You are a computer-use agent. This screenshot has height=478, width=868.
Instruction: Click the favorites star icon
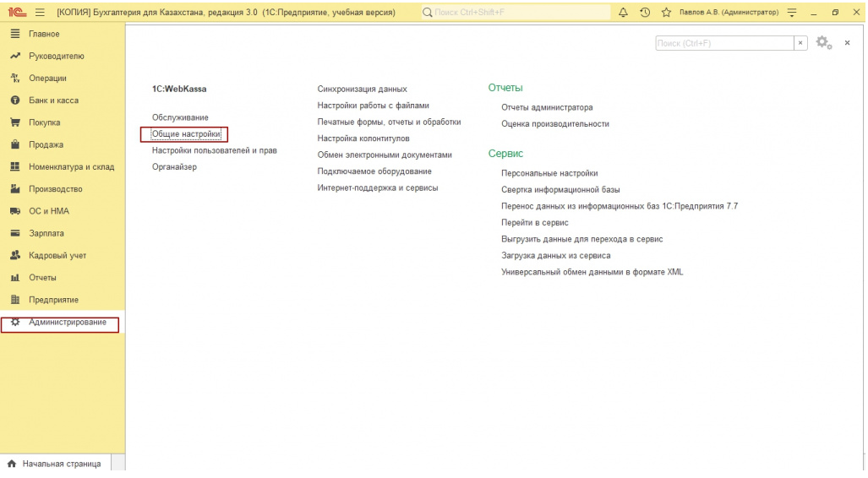(666, 13)
